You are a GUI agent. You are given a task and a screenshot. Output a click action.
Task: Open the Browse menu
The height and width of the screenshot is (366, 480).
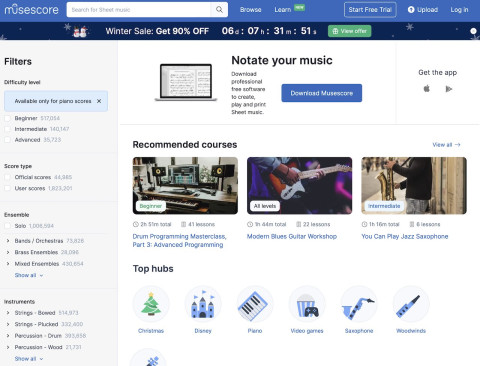(x=251, y=10)
